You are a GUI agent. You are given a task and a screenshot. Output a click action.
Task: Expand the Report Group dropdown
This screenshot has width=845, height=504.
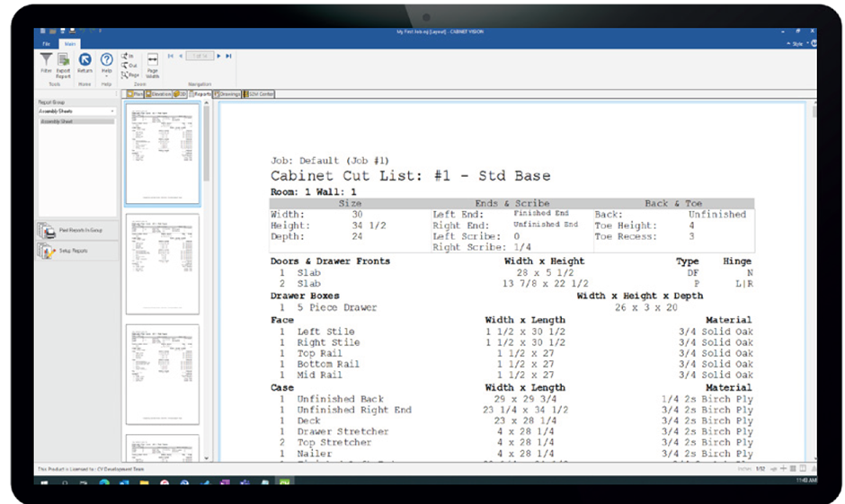113,111
